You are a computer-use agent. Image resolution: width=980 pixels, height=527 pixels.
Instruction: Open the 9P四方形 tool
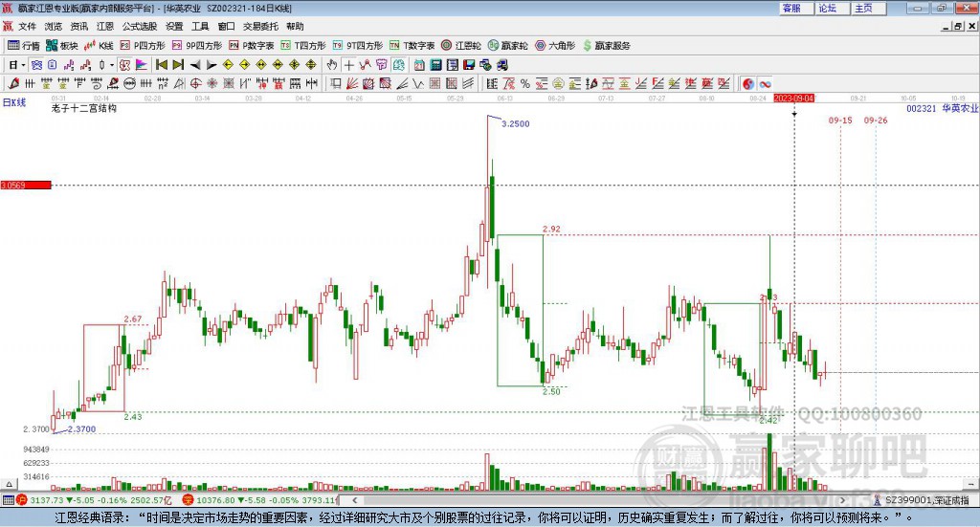click(197, 46)
